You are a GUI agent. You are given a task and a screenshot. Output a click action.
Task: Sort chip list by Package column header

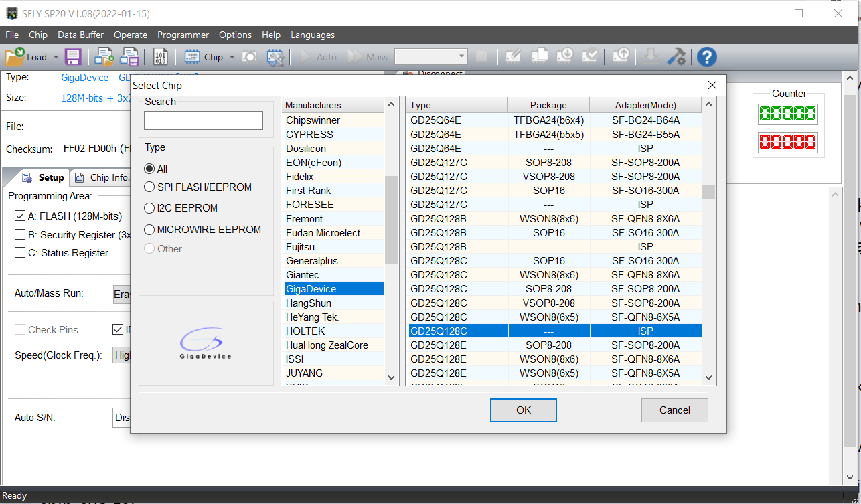(x=548, y=105)
